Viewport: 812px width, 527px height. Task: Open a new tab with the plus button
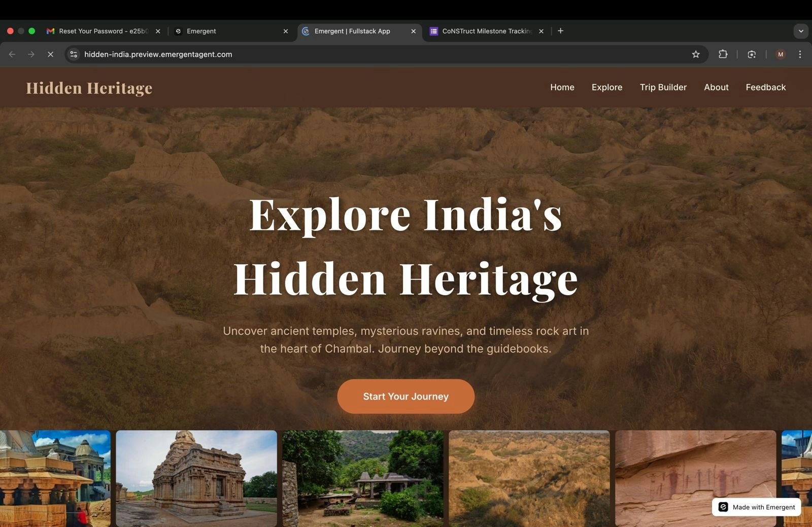[x=560, y=31]
